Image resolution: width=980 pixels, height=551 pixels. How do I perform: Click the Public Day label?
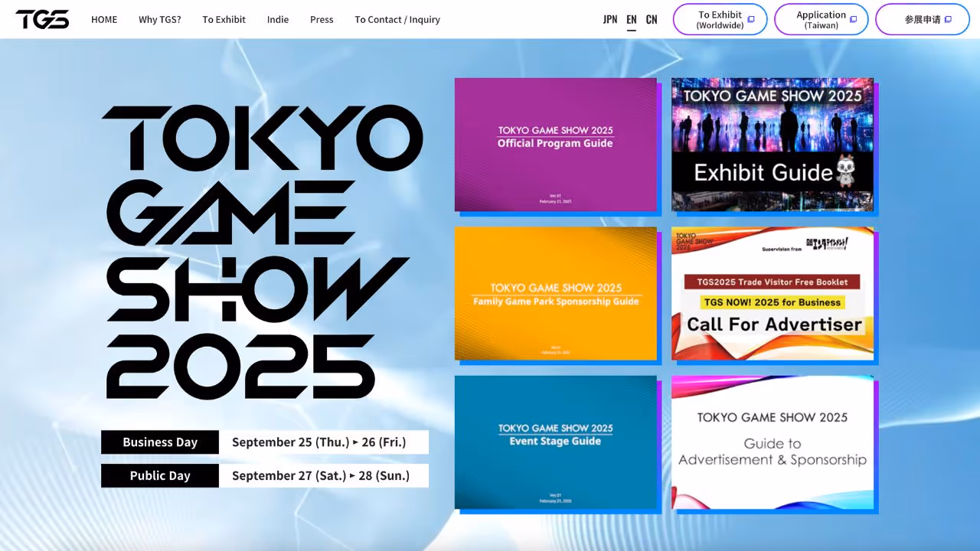coord(160,476)
